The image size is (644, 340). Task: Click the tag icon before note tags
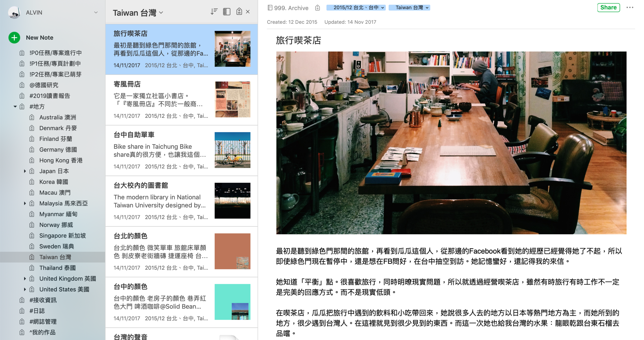click(317, 8)
